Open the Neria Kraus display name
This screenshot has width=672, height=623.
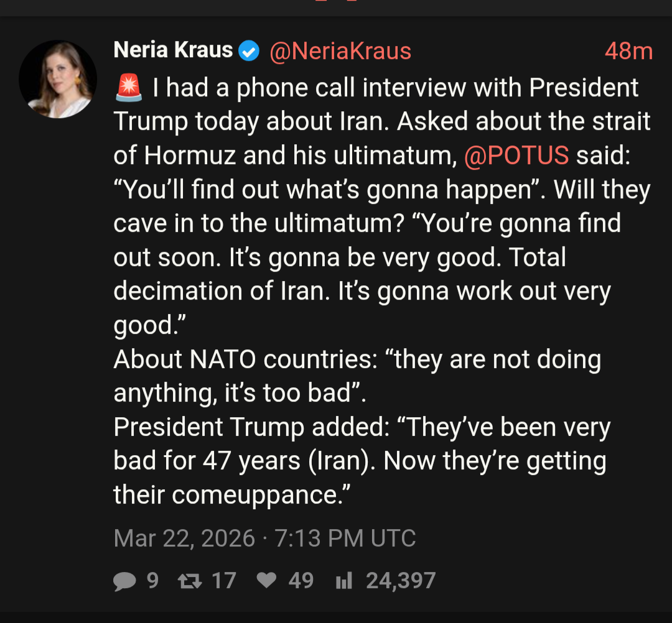[173, 50]
